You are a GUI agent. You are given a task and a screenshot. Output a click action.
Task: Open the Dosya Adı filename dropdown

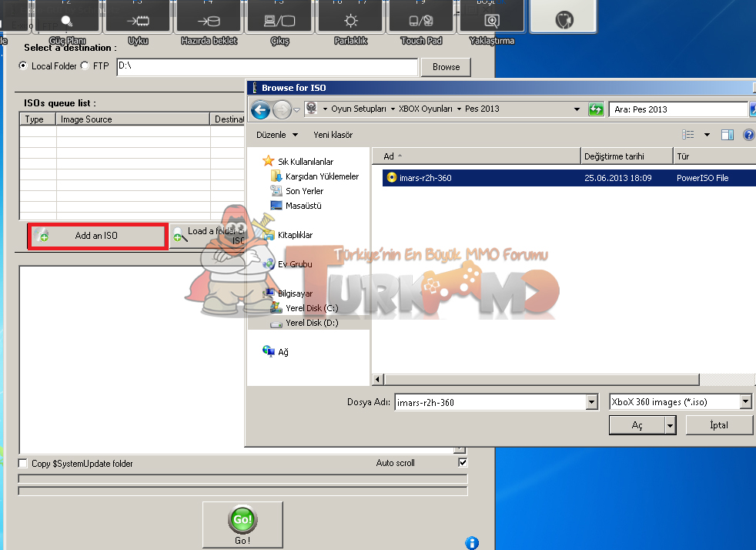pos(592,402)
